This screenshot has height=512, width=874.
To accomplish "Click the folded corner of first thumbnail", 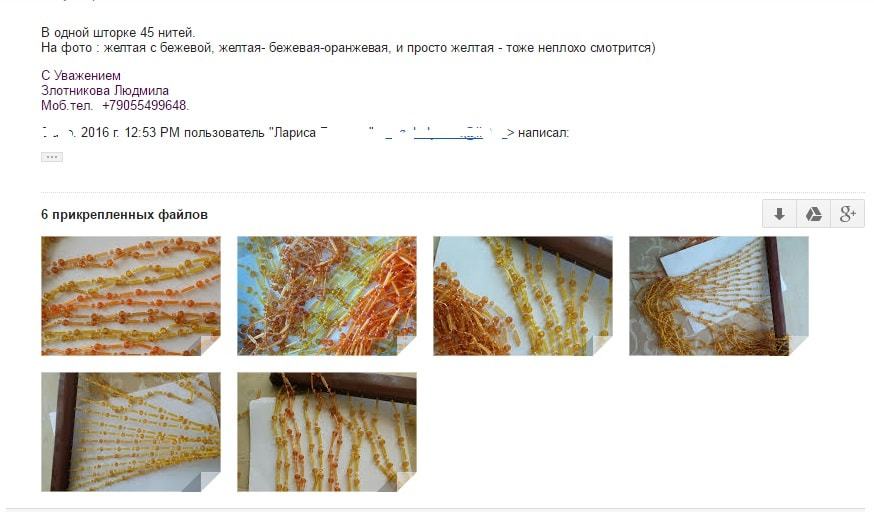I will tap(211, 346).
